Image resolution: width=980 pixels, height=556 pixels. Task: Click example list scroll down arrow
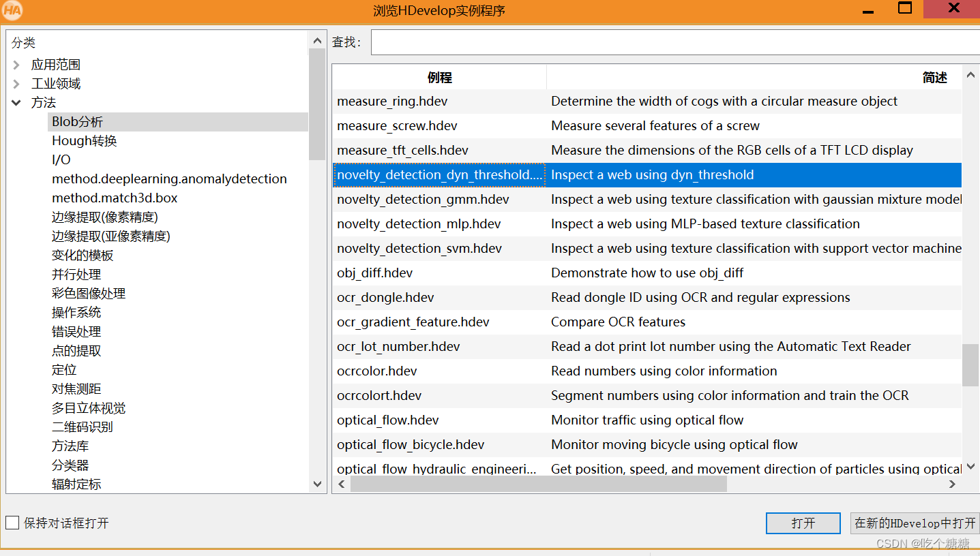(970, 467)
